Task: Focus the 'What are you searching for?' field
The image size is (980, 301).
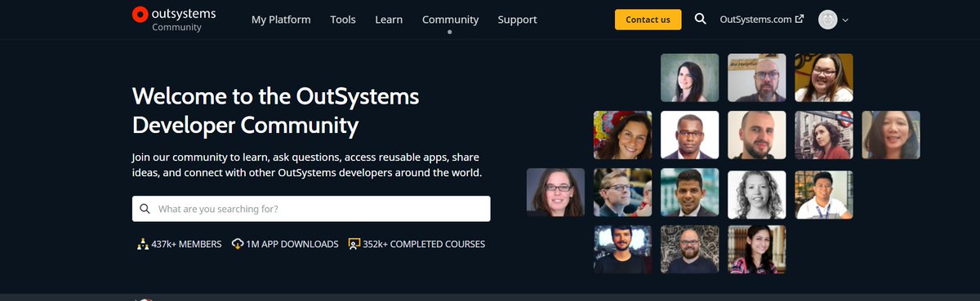Action: (x=311, y=209)
